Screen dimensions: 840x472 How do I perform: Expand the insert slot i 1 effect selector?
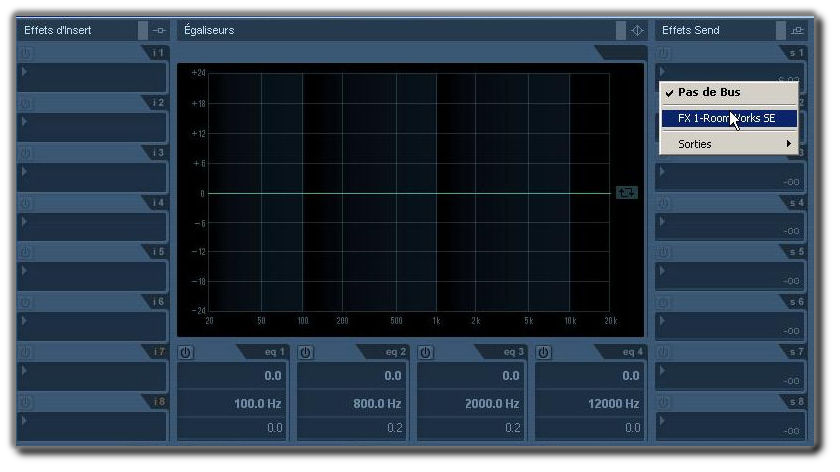click(x=25, y=72)
